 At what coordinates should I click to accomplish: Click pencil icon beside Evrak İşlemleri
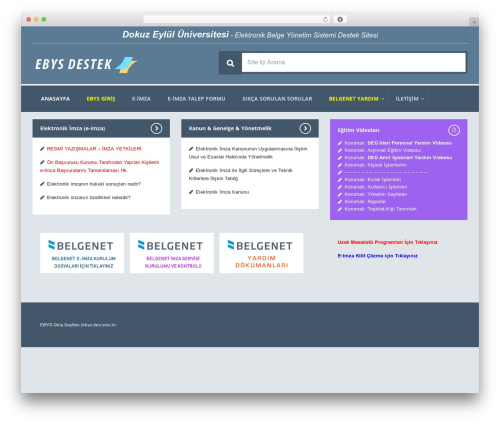click(340, 180)
